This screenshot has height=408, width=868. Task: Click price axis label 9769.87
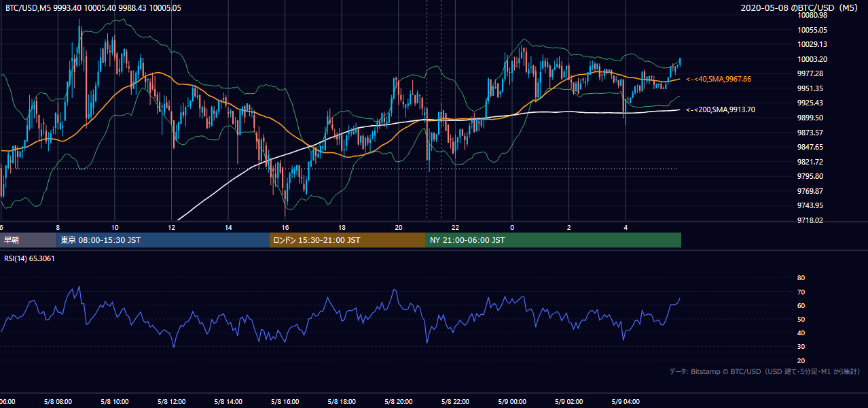pyautogui.click(x=810, y=191)
